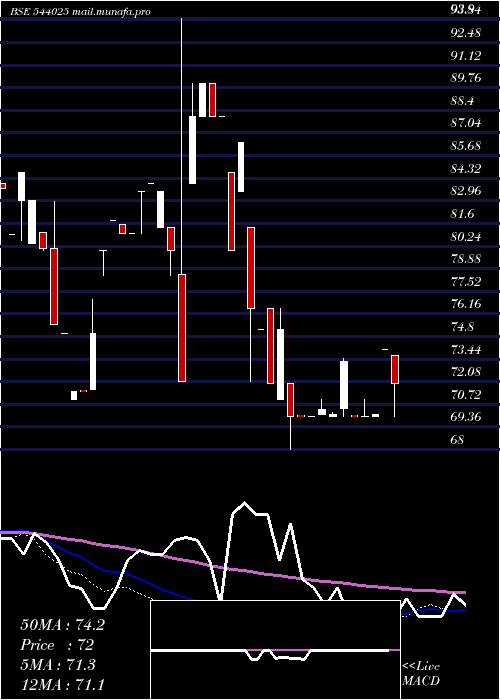Click the '5MA : 71.3' readout

point(58,665)
